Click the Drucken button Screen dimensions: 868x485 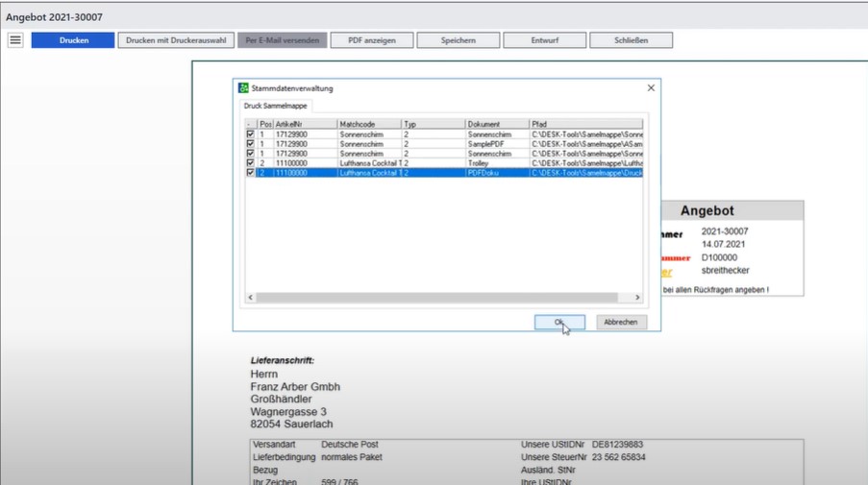click(73, 40)
